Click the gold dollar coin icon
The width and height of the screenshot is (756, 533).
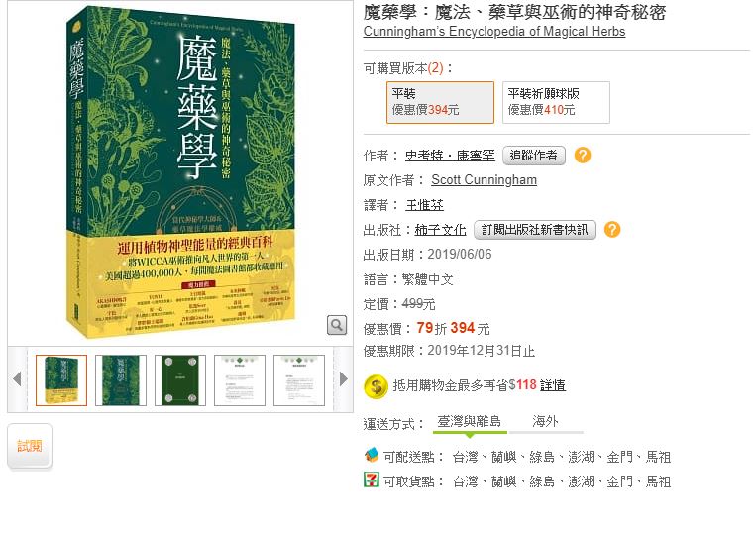377,386
